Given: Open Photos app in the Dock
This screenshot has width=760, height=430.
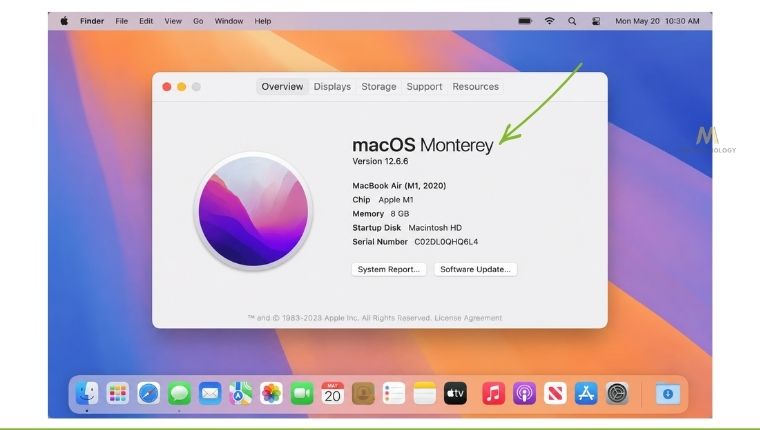Looking at the screenshot, I should (271, 393).
